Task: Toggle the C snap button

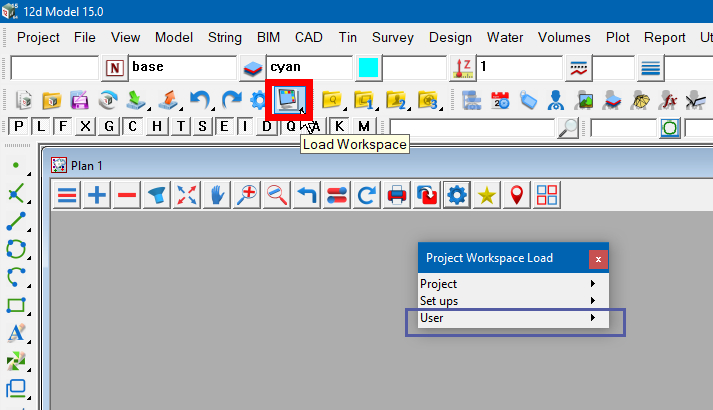Action: 132,126
